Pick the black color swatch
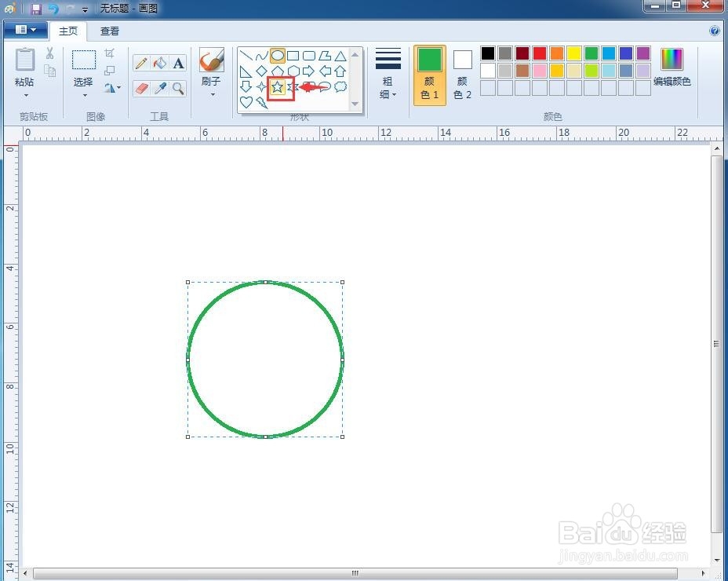Image resolution: width=728 pixels, height=581 pixels. point(488,53)
